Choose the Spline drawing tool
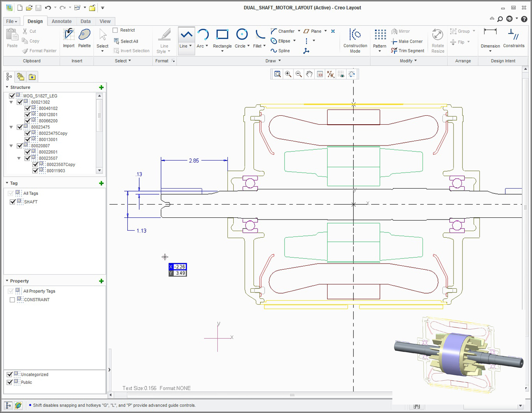The width and height of the screenshot is (532, 413). 280,51
